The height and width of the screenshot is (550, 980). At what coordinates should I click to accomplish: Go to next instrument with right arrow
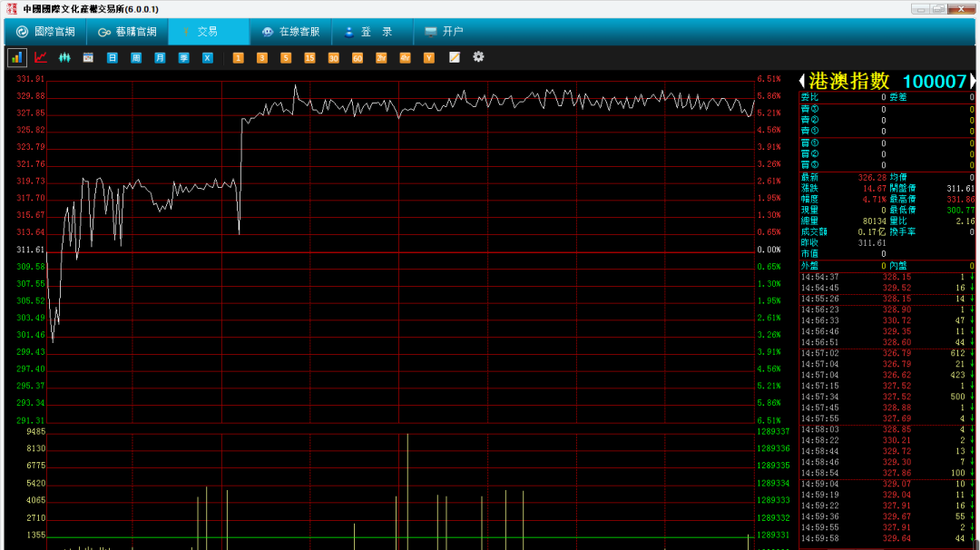[972, 81]
